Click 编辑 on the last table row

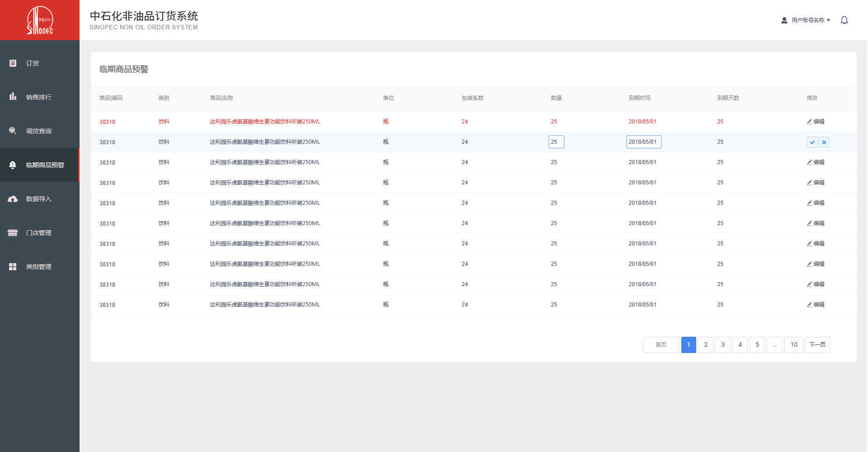816,305
